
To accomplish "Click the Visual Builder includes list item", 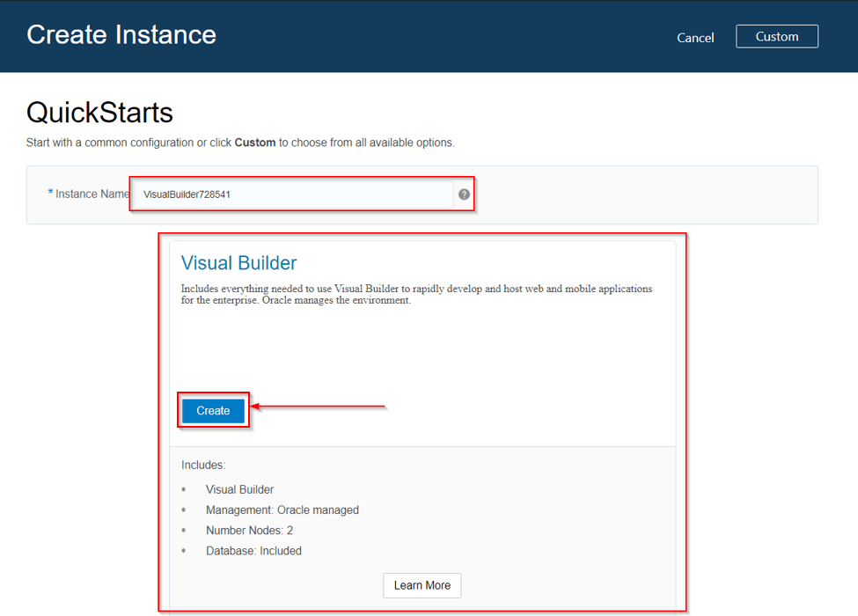I will (x=239, y=489).
